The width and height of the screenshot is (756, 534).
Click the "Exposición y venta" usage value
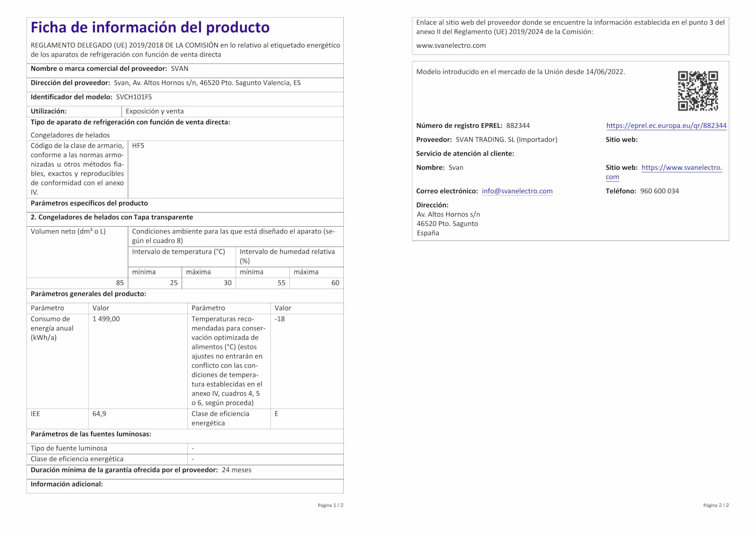pos(155,111)
